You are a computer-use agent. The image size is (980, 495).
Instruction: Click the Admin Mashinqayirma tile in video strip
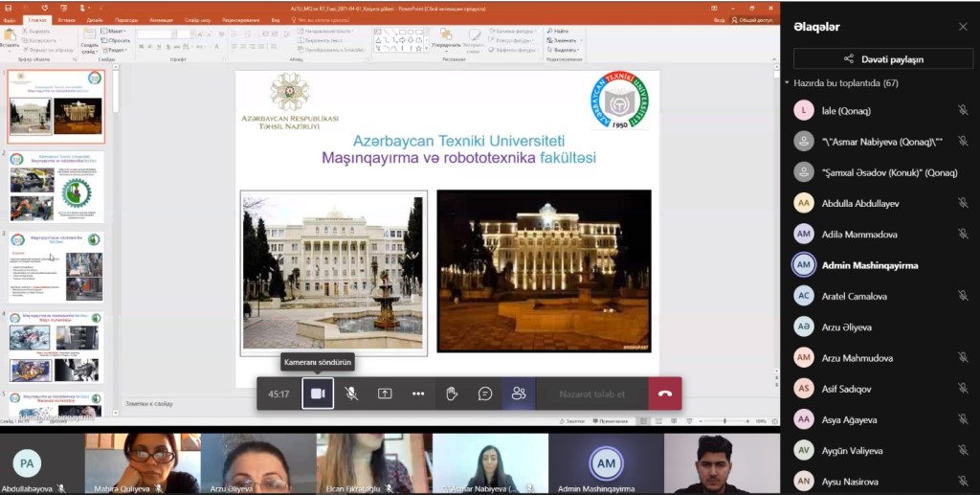[x=606, y=463]
